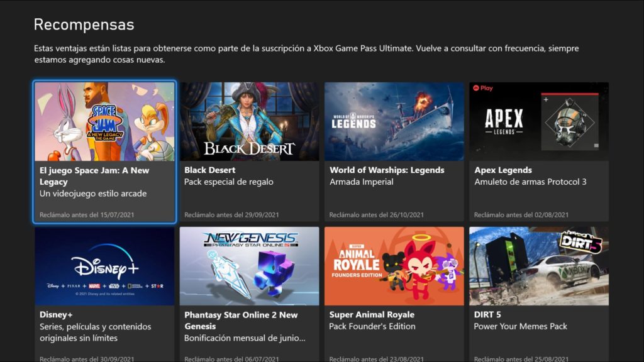Click the "Bonificación mensual de junio..." description
This screenshot has width=644, height=362.
(245, 338)
